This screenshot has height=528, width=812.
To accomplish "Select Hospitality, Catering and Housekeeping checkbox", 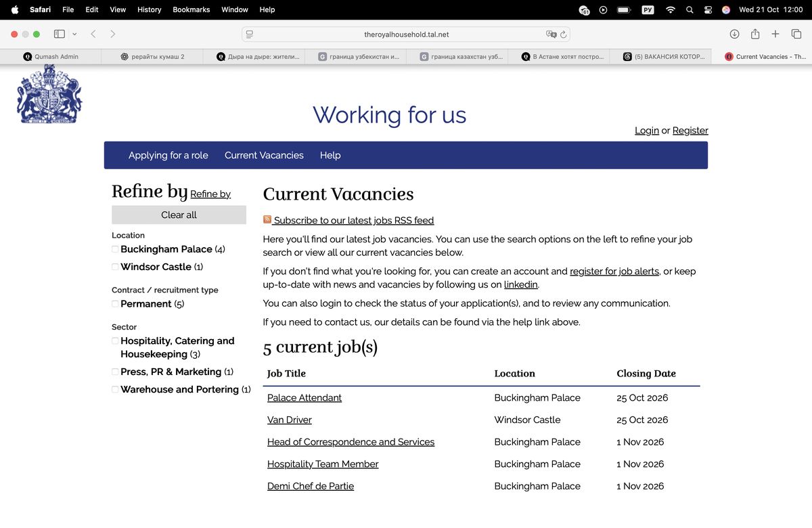I will 115,340.
